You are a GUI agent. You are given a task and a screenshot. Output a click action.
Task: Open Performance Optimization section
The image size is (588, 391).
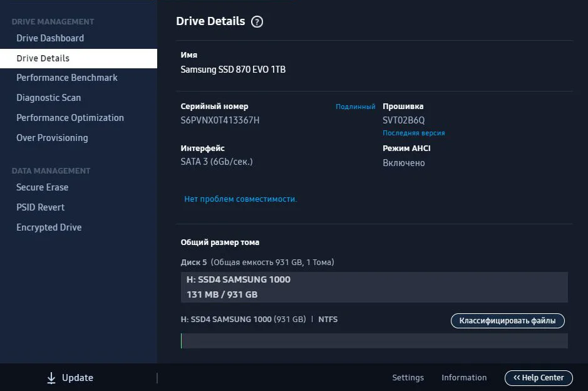(x=70, y=118)
